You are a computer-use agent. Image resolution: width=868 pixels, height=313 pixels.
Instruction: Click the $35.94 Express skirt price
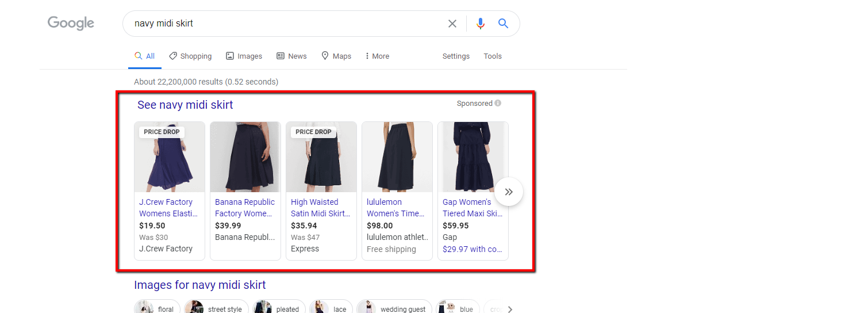click(304, 226)
